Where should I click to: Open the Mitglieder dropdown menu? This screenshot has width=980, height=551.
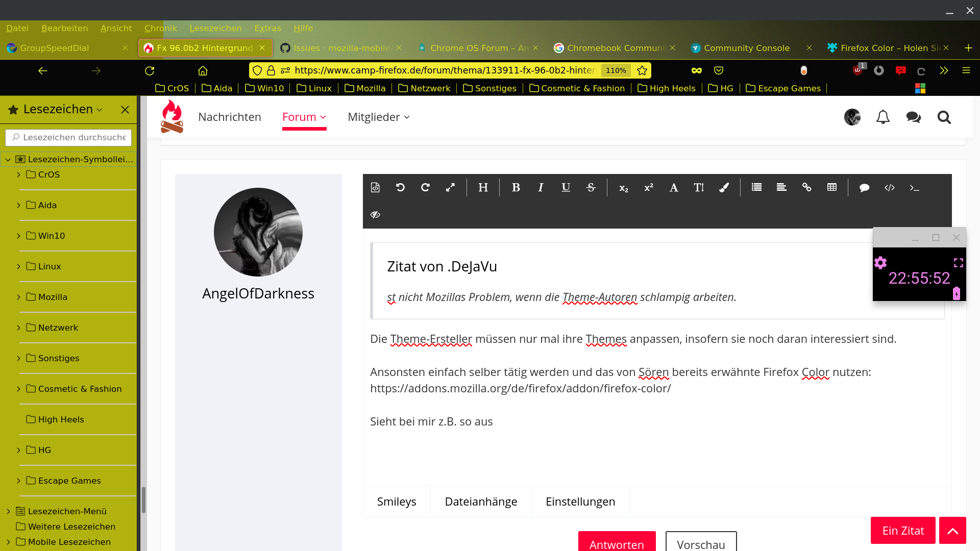[378, 117]
